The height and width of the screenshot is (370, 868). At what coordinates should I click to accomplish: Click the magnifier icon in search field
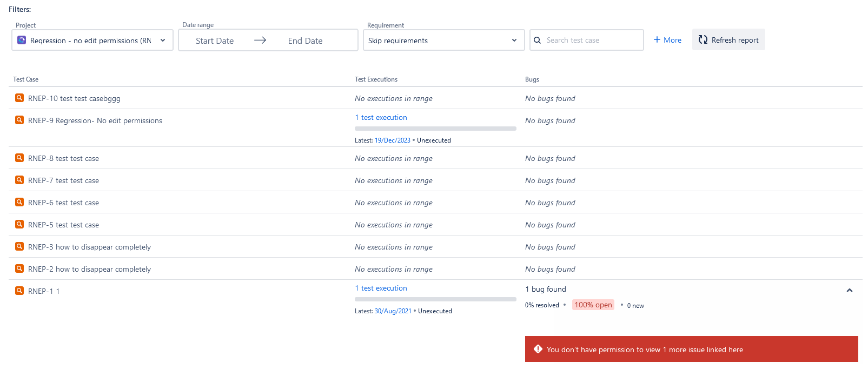point(537,40)
